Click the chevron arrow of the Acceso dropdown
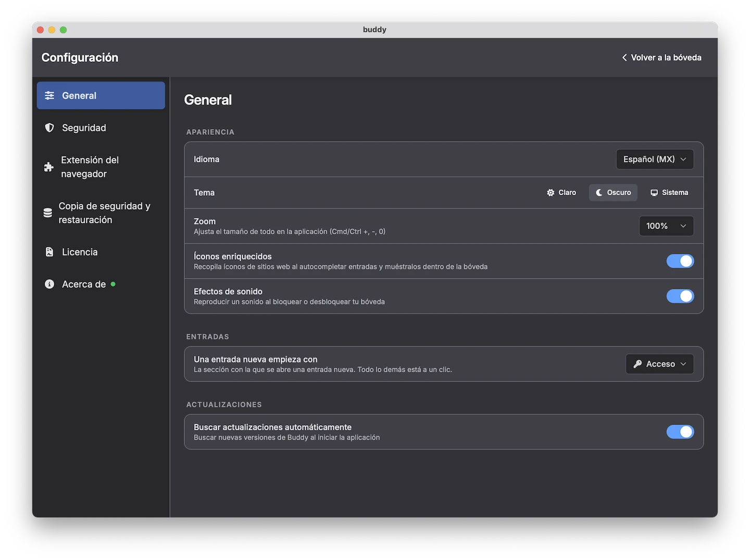This screenshot has width=750, height=560. tap(683, 364)
